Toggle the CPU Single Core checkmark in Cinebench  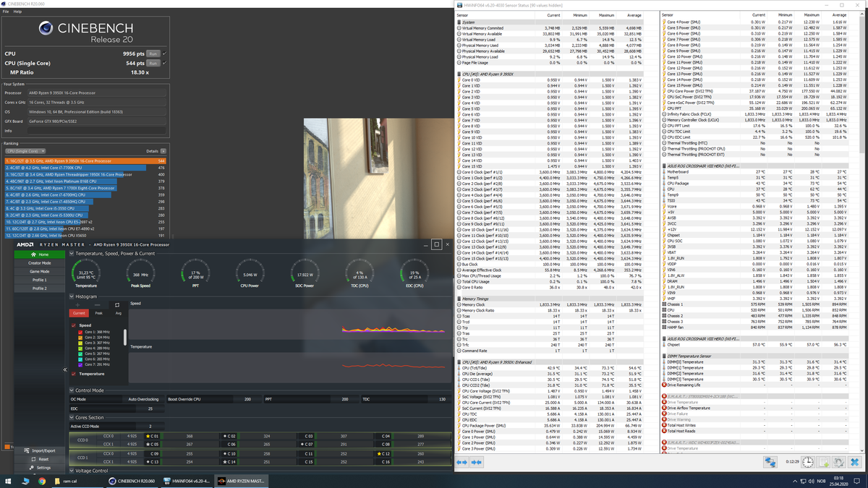pos(163,63)
